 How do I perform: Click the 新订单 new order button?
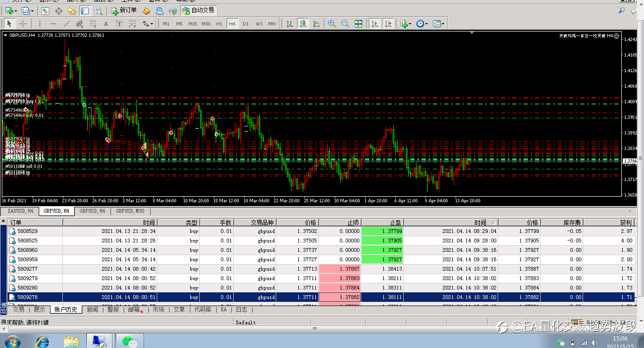point(124,10)
